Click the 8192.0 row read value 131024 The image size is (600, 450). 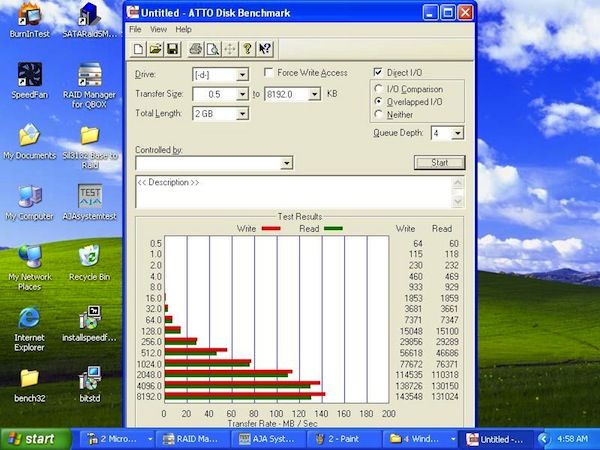coord(445,396)
